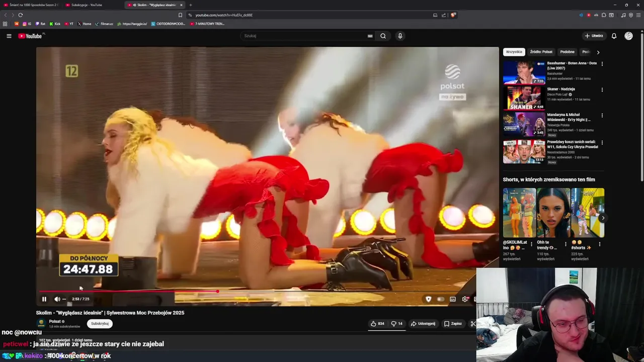The width and height of the screenshot is (644, 362).
Task: Close the Skolim browser tab
Action: [181, 5]
